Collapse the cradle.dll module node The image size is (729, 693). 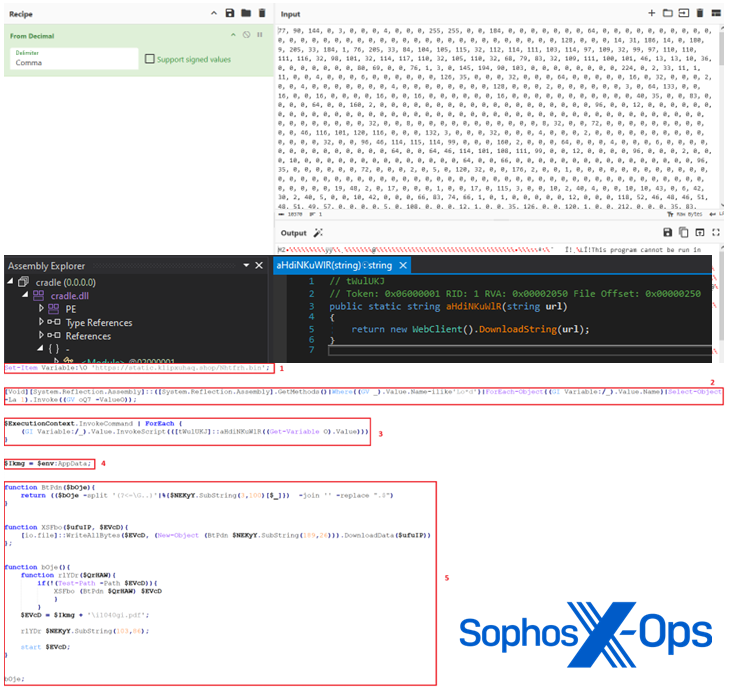pos(26,295)
